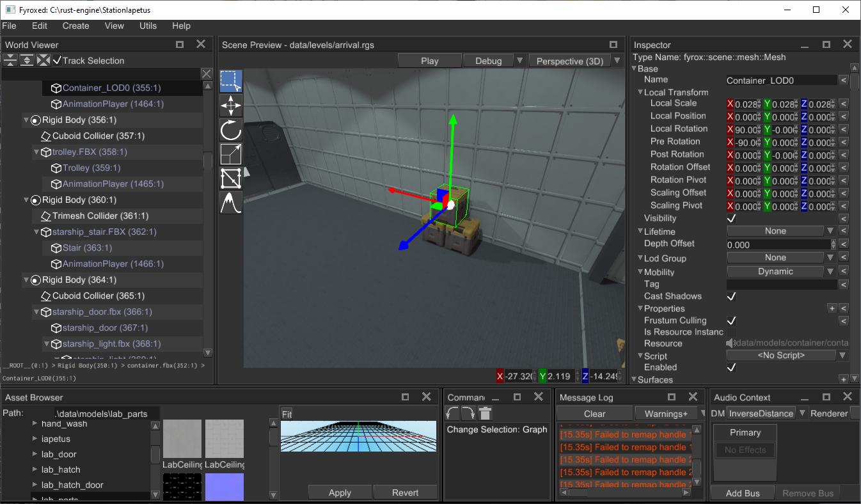Click the LabCeiling texture thumbnail
This screenshot has height=504, width=861.
[x=182, y=439]
